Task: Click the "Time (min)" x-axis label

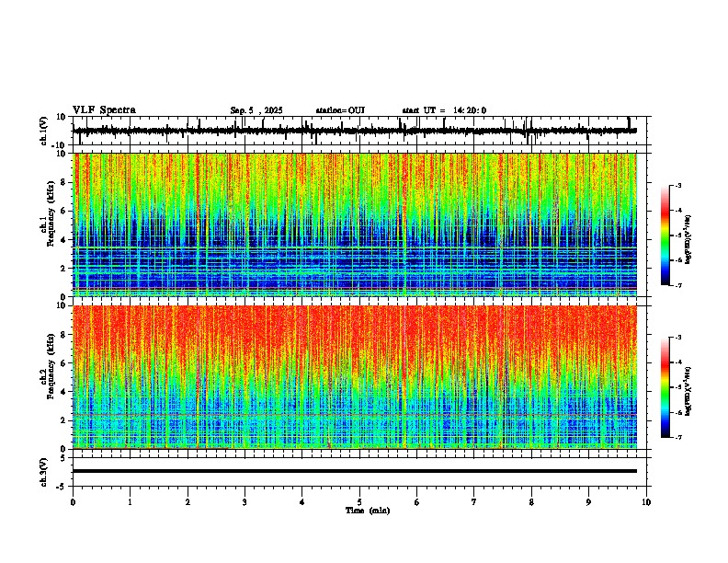Action: (368, 511)
